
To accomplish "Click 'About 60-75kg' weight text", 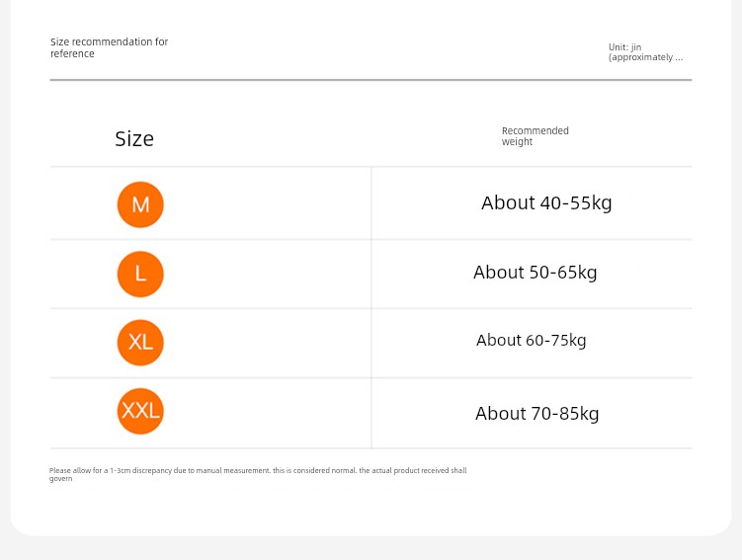I will coord(531,340).
